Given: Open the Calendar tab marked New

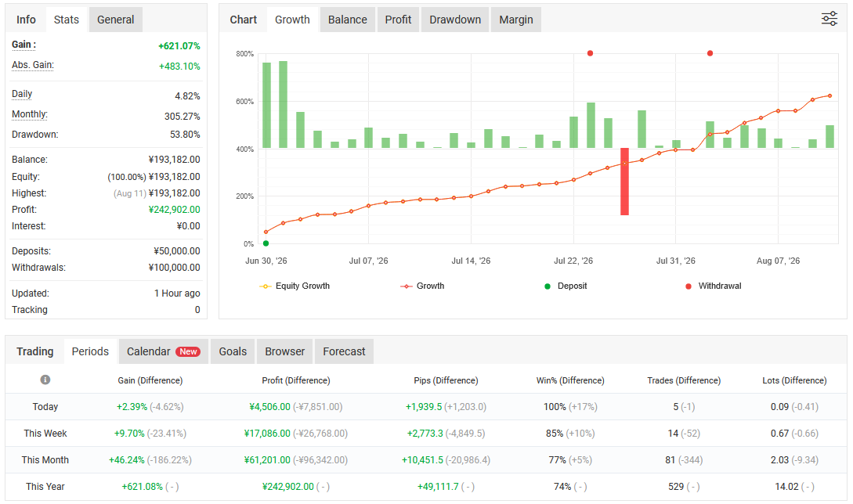Looking at the screenshot, I should [x=163, y=351].
